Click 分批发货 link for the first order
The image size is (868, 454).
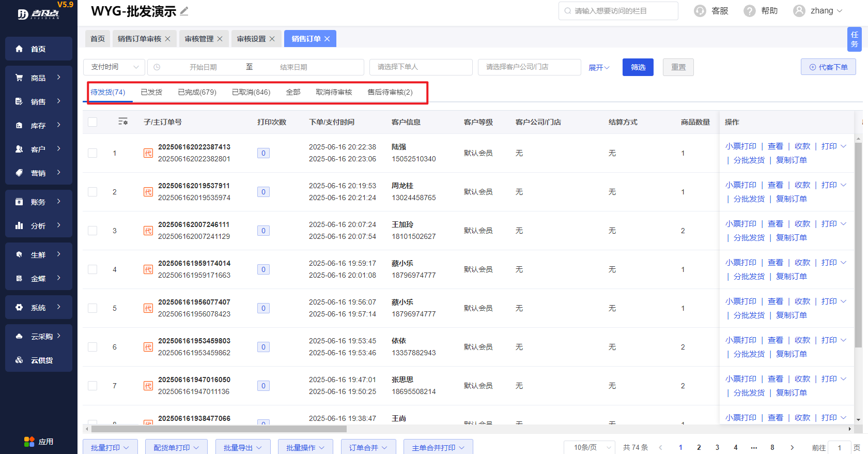pyautogui.click(x=749, y=160)
